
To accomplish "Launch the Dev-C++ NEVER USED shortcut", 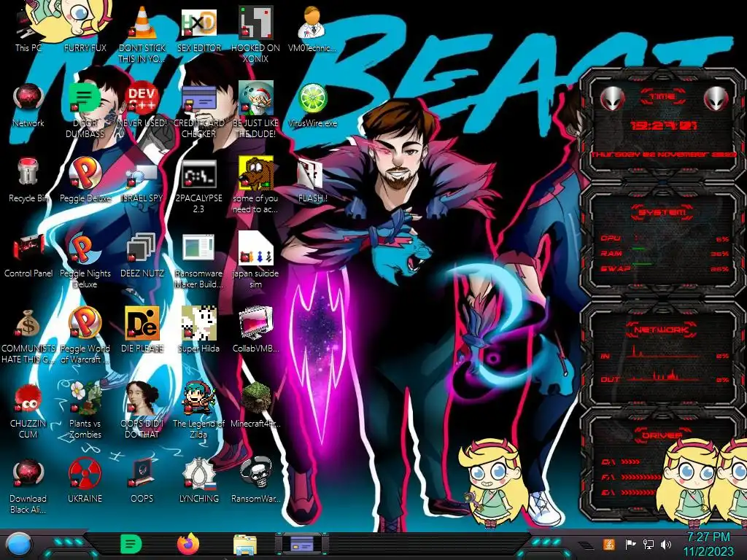I will (x=142, y=98).
